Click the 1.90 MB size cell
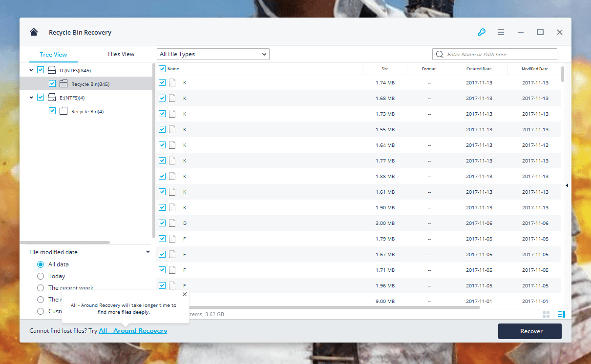 pos(385,207)
